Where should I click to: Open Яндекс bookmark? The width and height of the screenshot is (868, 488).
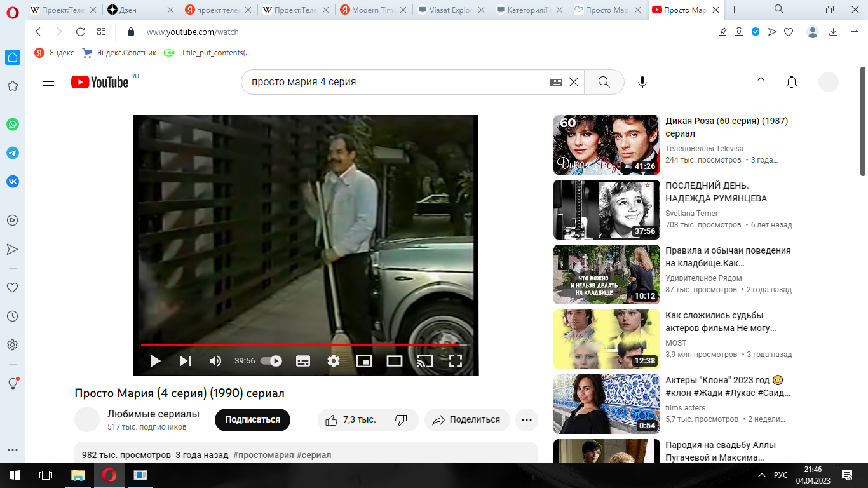[x=54, y=53]
